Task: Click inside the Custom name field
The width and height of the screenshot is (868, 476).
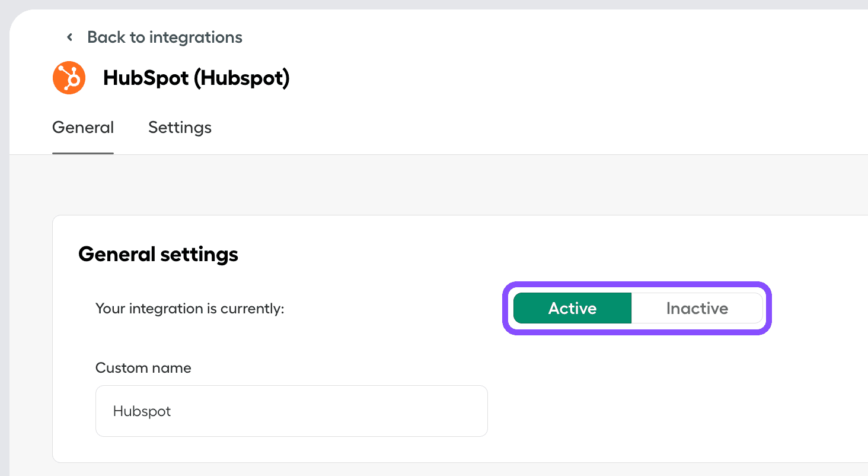Action: [291, 411]
